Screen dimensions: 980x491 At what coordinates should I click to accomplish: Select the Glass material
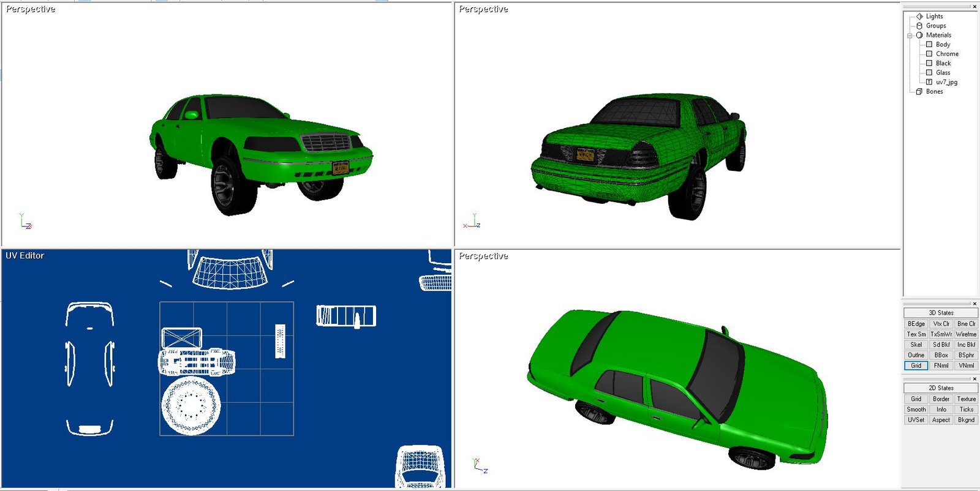(x=943, y=72)
